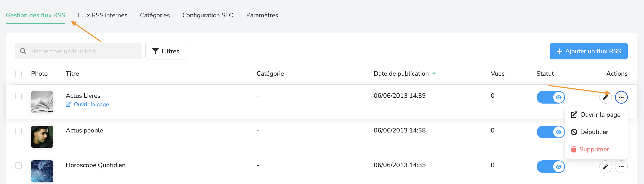This screenshot has width=644, height=184.
Task: Open more actions for Horoscope Quotidien
Action: pyautogui.click(x=621, y=167)
